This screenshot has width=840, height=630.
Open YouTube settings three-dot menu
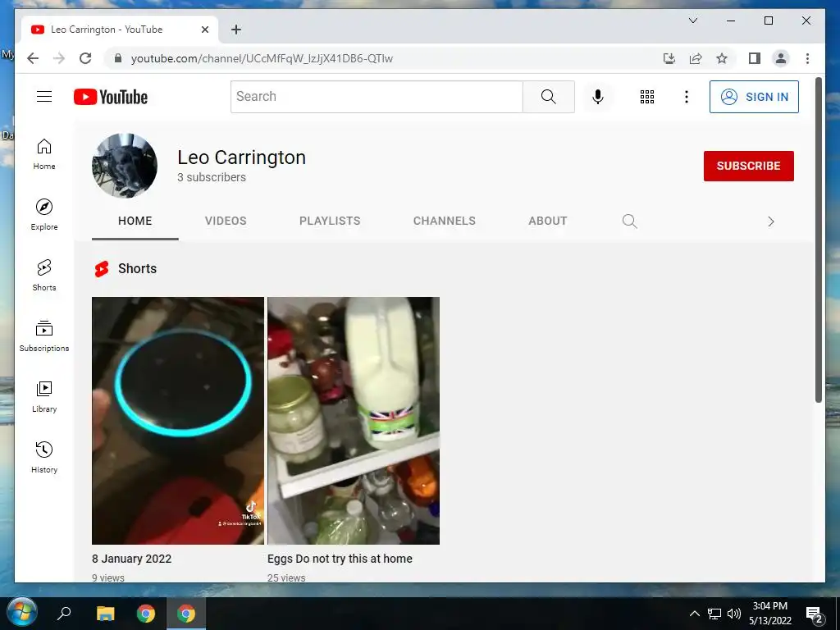[687, 97]
